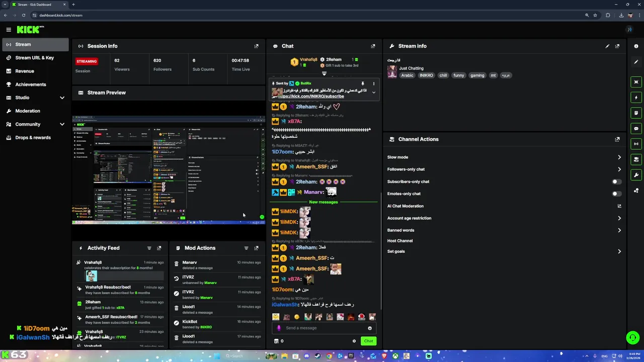
Task: Enable Subscribers-only chat switch
Action: 616,182
